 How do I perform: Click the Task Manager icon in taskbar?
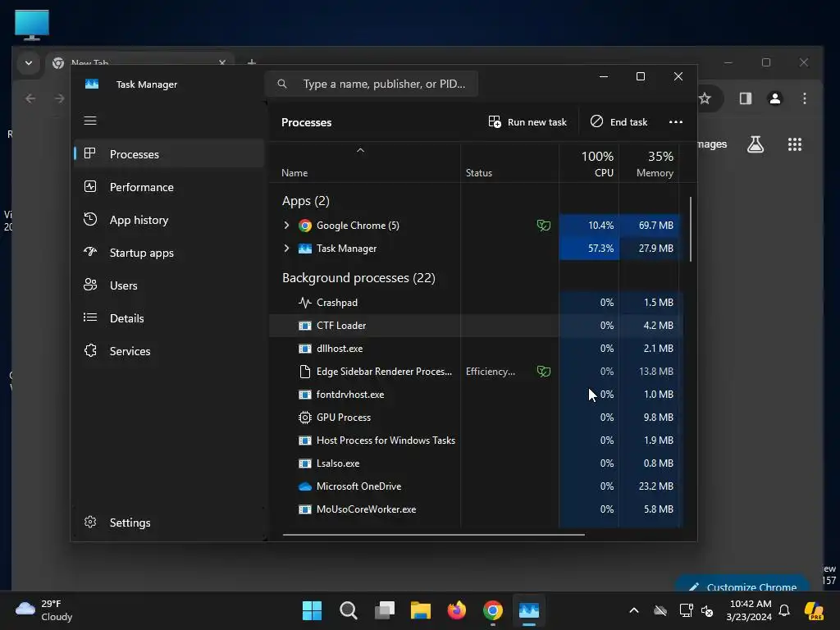pos(529,610)
